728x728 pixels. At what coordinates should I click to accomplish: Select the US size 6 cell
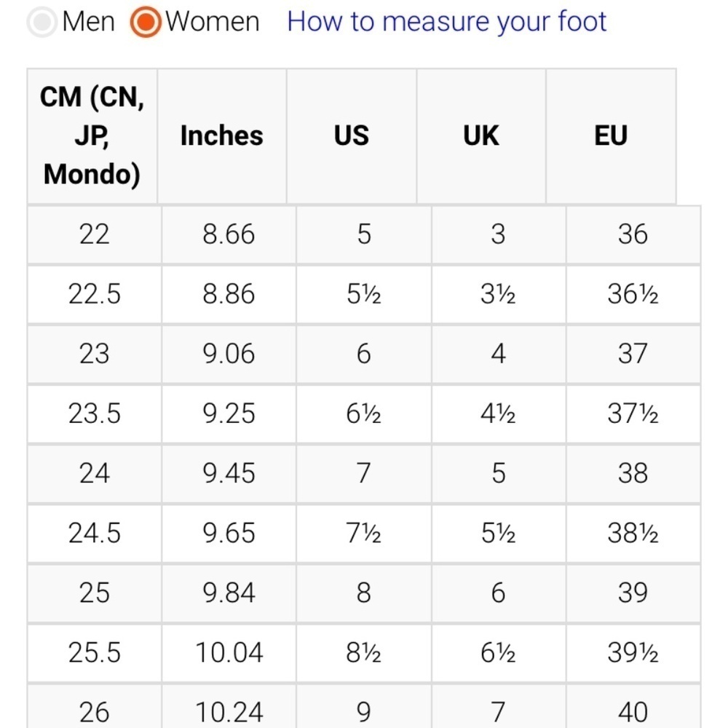coord(363,355)
